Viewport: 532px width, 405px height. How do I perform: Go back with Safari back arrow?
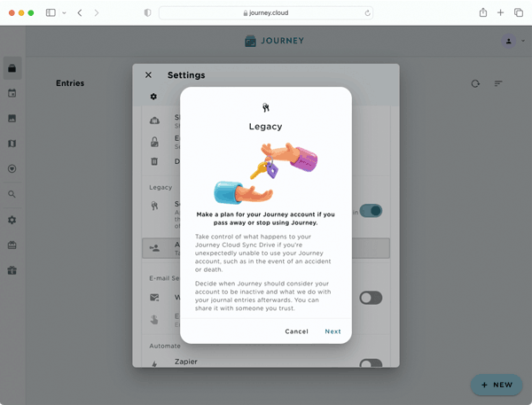(80, 13)
